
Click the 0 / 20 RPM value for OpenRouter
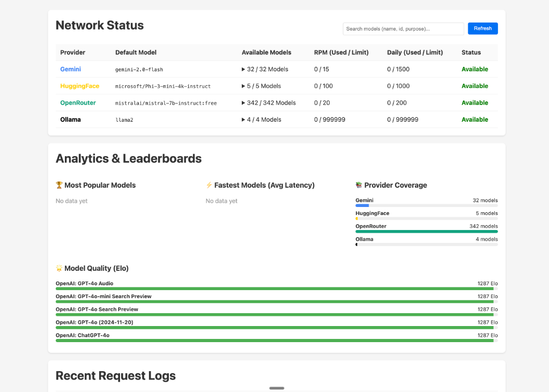tap(322, 103)
